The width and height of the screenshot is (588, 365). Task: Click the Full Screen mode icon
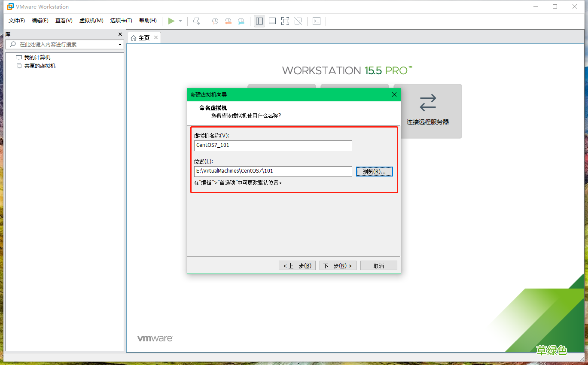coord(285,21)
